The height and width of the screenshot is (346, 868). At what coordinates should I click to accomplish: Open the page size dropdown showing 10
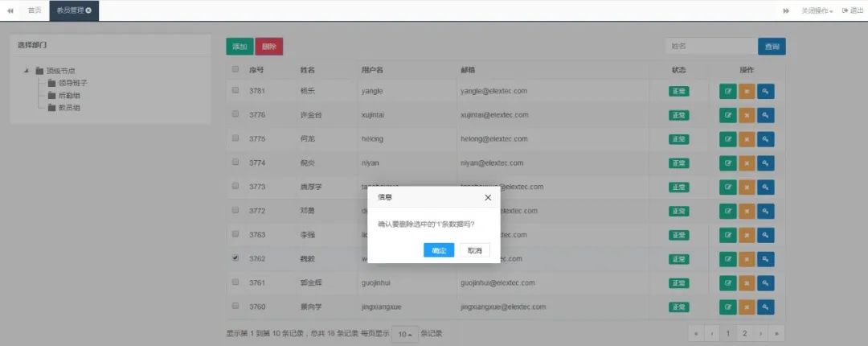pos(404,333)
